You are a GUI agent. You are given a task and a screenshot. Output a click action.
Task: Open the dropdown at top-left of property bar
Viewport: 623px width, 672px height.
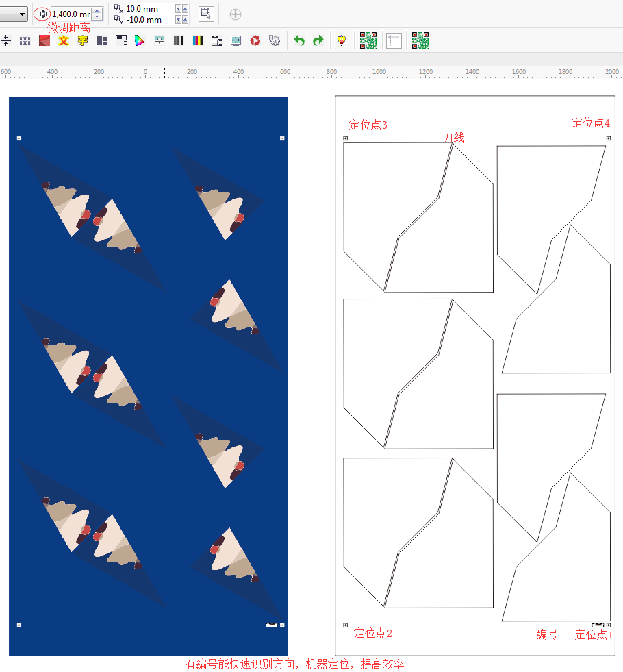[22, 14]
